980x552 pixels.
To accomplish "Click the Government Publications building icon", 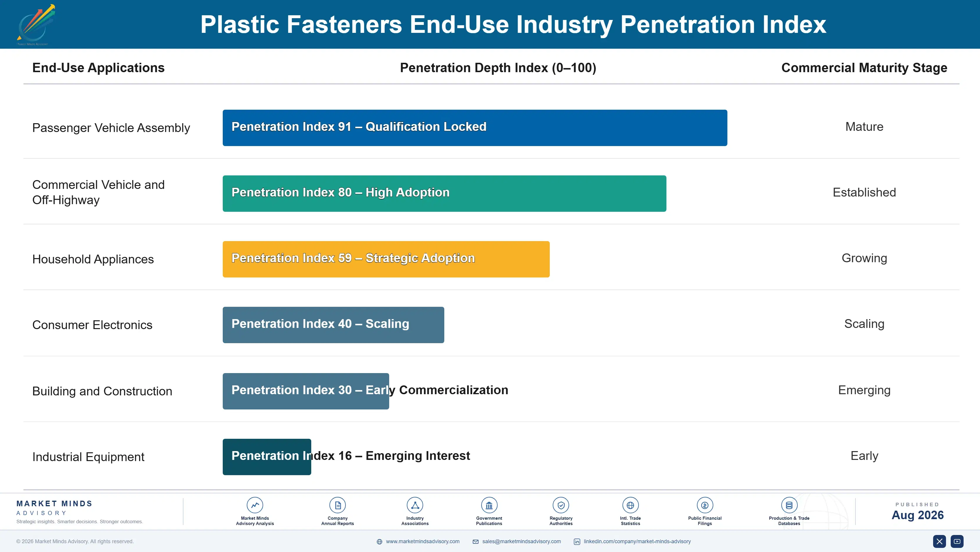I will click(x=489, y=505).
